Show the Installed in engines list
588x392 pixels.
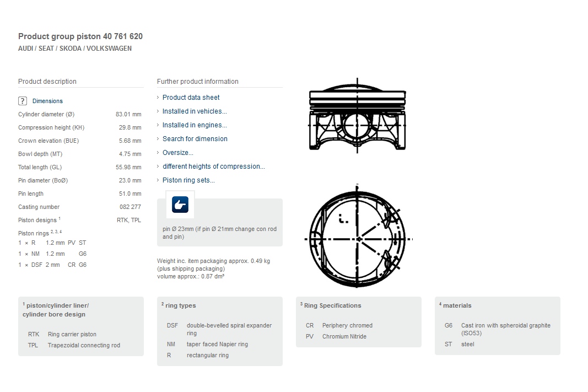click(195, 125)
